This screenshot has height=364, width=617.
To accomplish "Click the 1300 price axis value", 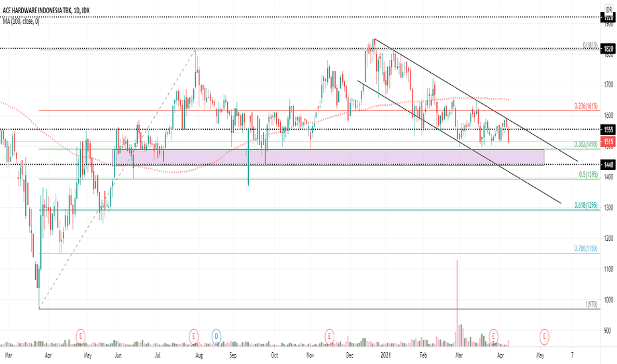I will click(x=608, y=207).
